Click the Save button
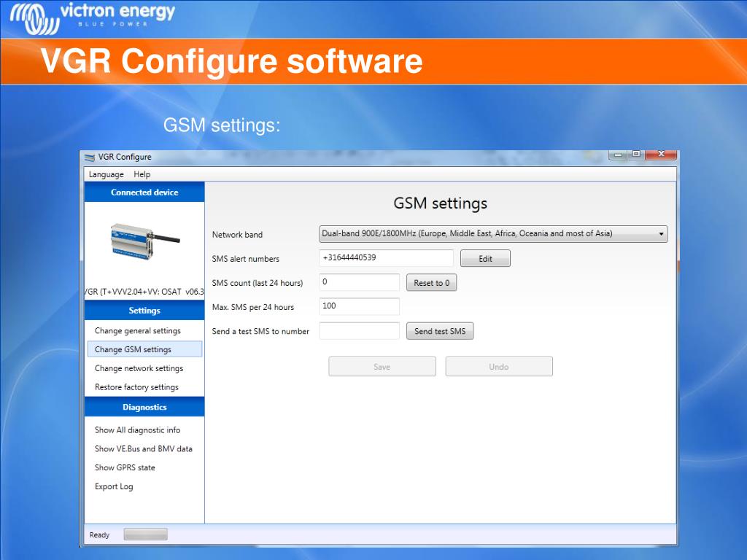 (x=382, y=367)
